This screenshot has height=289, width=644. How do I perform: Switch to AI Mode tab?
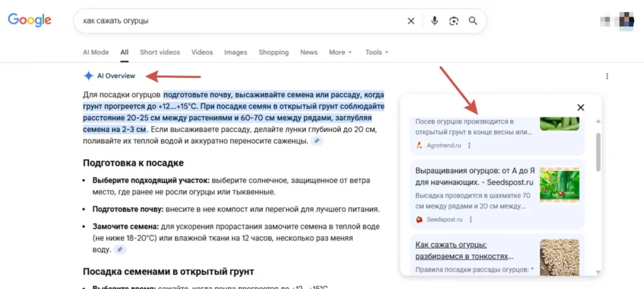(x=96, y=52)
